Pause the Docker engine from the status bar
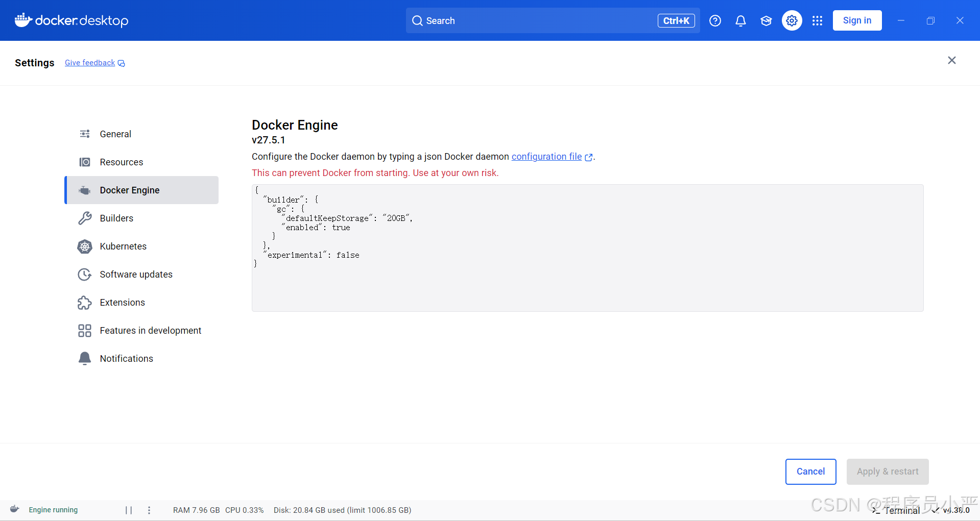Screen dimensions: 980x521 [129, 510]
